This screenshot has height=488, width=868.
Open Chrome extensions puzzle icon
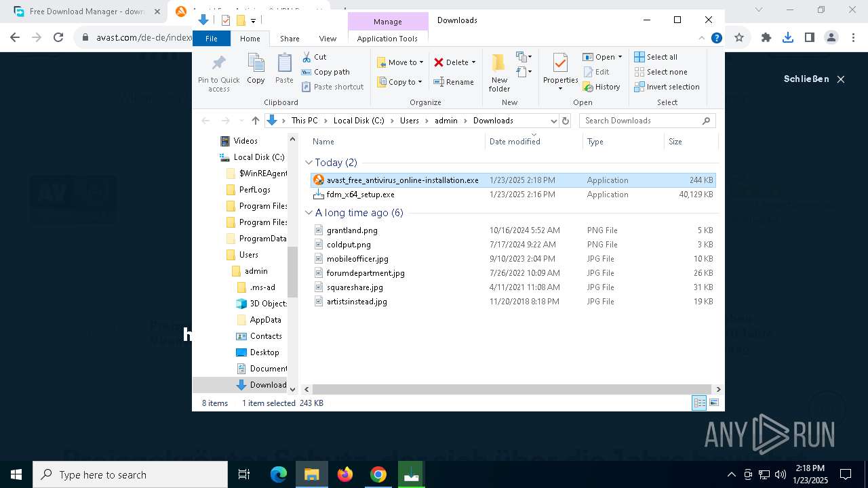(766, 38)
